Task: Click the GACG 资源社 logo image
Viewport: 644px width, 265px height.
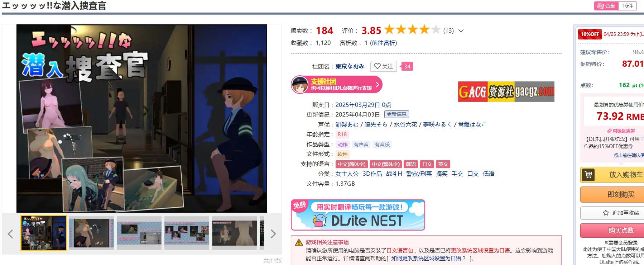Action: tap(506, 92)
